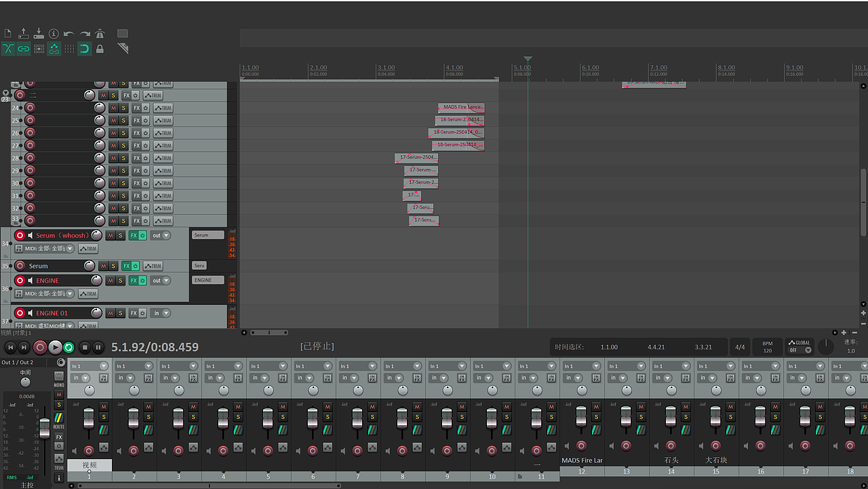Screen dimensions: 868x489
Task: Solo the ENGINE 01 track
Action: (121, 313)
